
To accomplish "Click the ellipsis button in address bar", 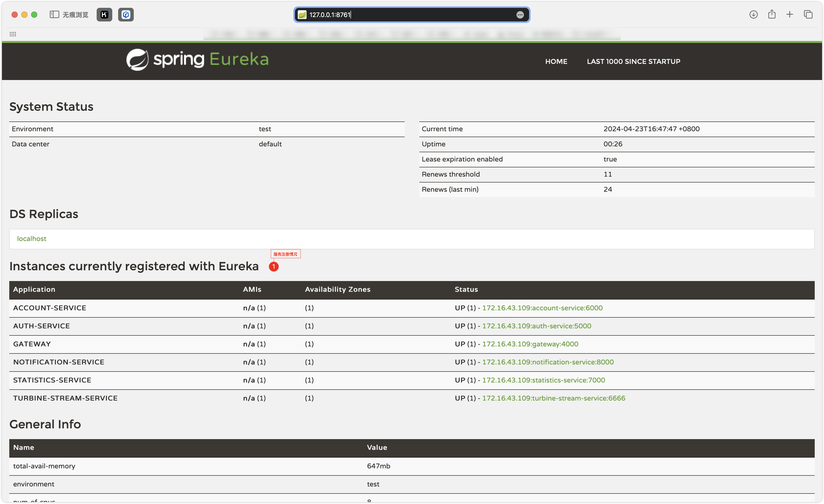I will (x=520, y=15).
